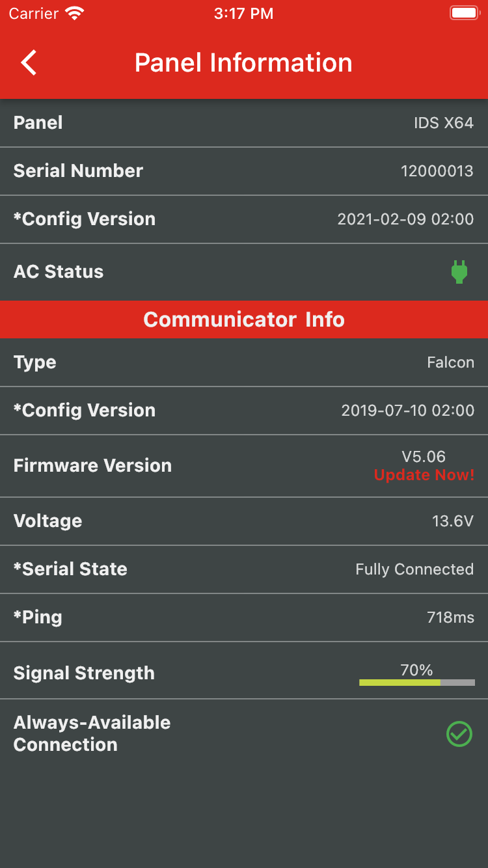Tap the communicator Type Falcon row

tap(244, 362)
